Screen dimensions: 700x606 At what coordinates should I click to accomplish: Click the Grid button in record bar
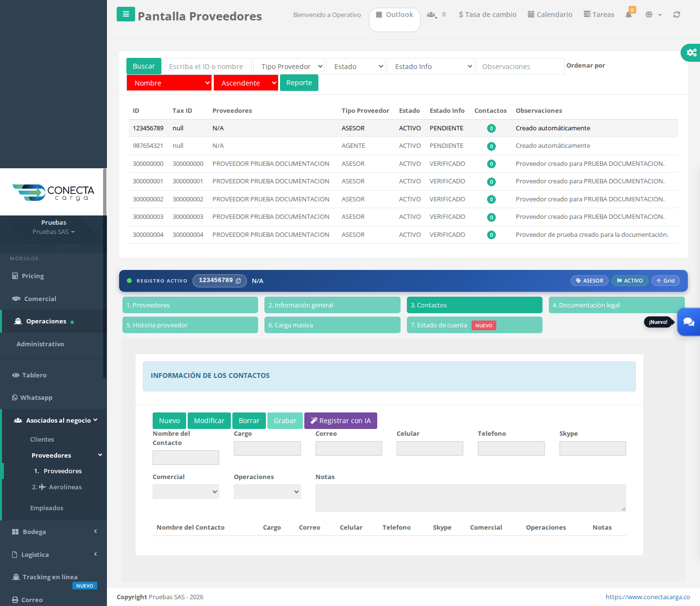click(x=665, y=281)
